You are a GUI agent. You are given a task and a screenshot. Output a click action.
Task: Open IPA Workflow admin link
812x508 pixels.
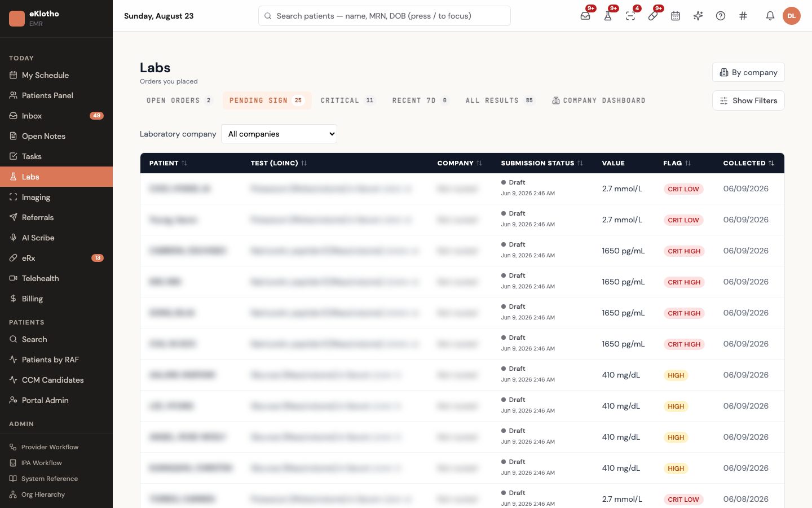tap(56, 463)
